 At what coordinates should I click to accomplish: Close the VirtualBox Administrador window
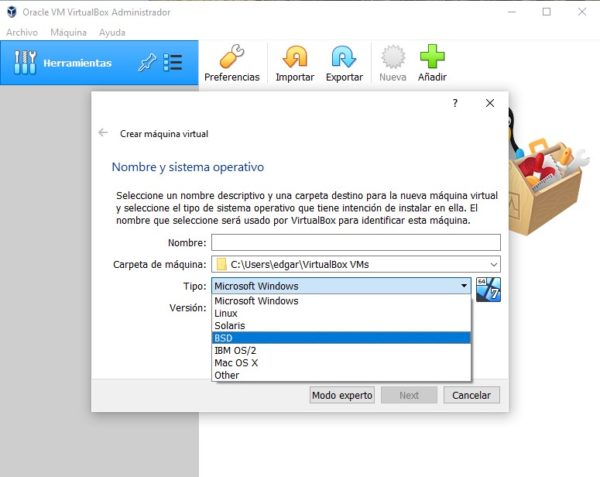pyautogui.click(x=582, y=12)
